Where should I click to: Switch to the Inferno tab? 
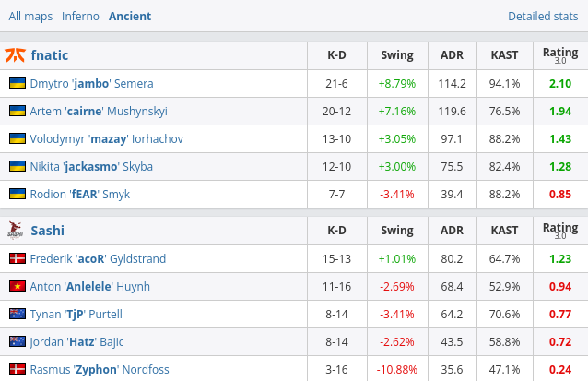(x=80, y=16)
